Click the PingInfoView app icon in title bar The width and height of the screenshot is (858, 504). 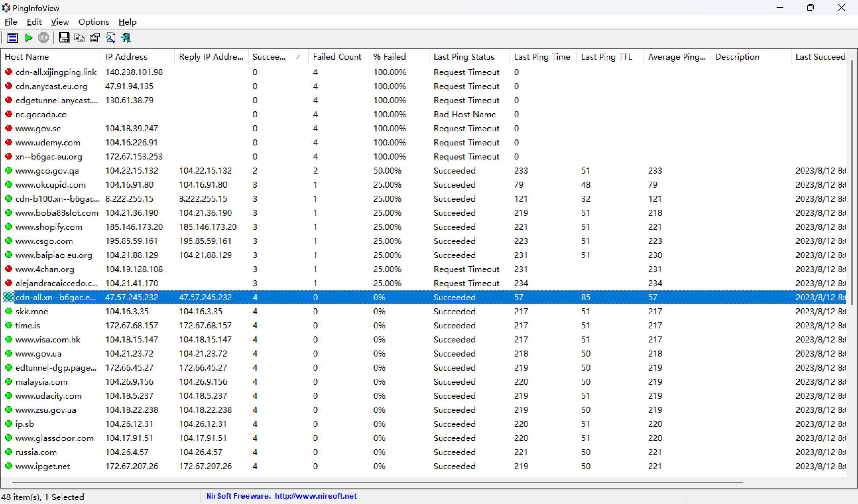[6, 7]
